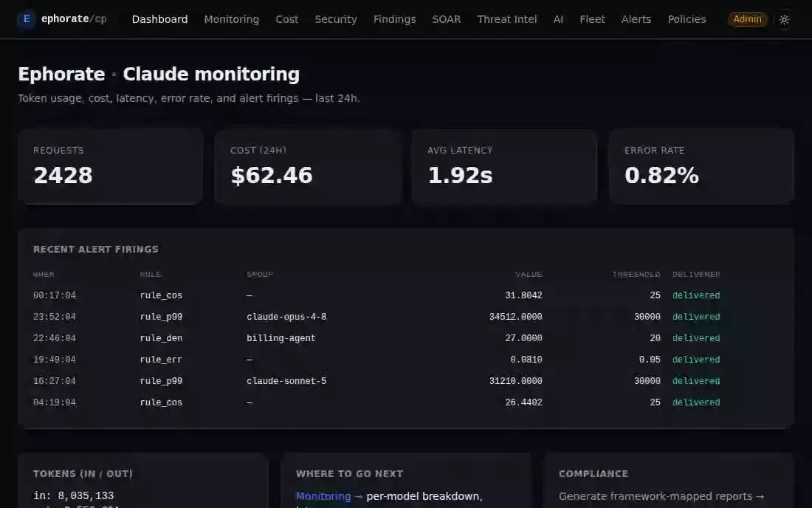Screen dimensions: 812x508
Task: Open the Dashboard nav item
Action: pos(159,19)
